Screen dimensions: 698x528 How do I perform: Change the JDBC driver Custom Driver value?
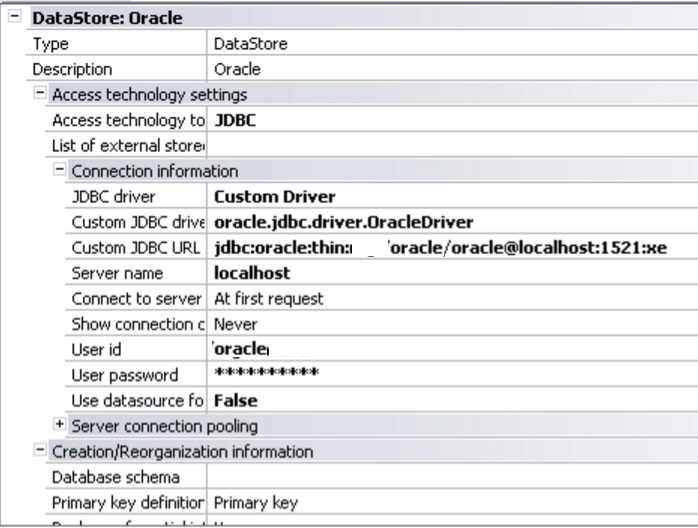pyautogui.click(x=274, y=197)
